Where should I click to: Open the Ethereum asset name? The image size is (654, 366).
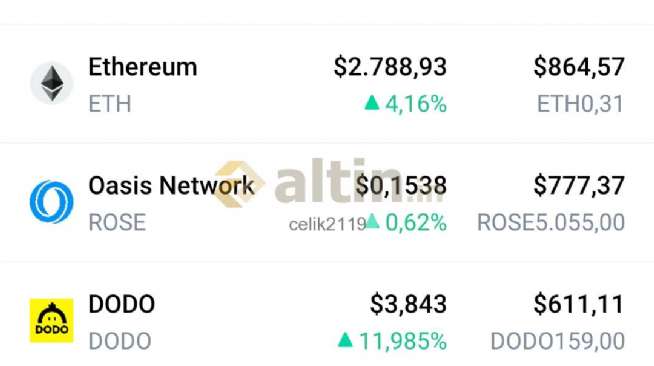click(x=143, y=67)
